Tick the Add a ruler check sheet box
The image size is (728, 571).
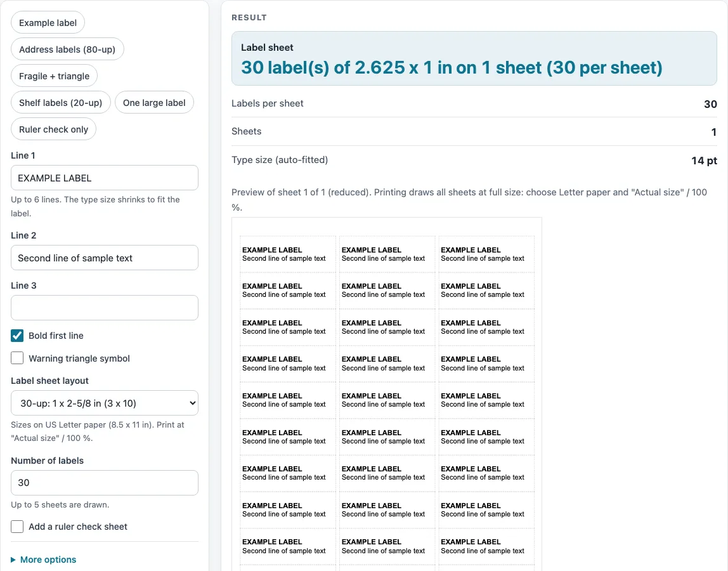(17, 527)
